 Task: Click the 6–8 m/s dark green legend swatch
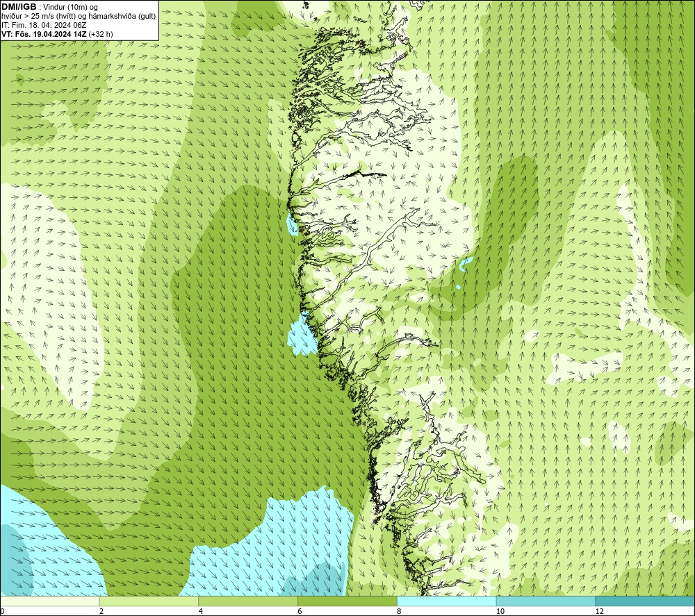tap(347, 601)
